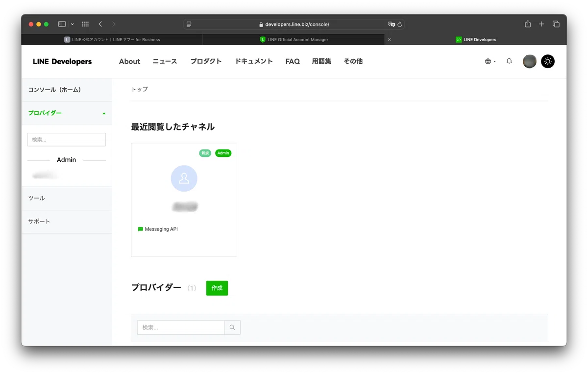This screenshot has height=374, width=588.
Task: Collapse the プロバイダー sidebar section
Action: click(67, 113)
